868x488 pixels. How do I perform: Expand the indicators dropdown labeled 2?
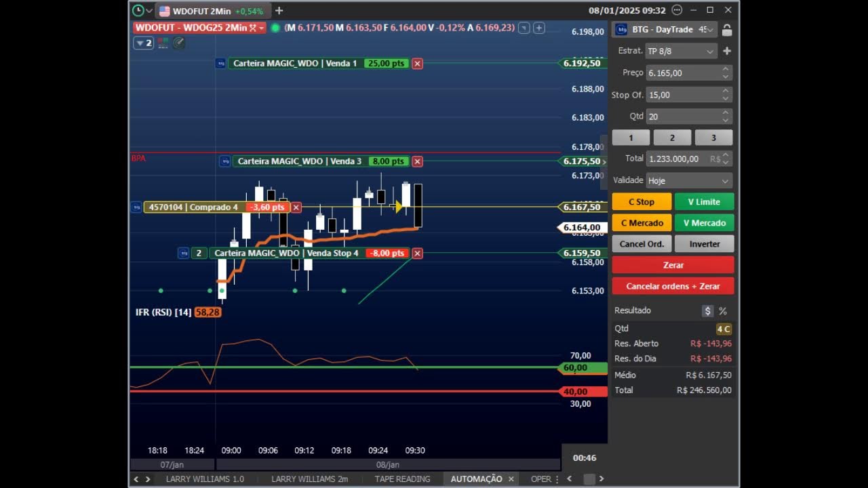tap(144, 43)
